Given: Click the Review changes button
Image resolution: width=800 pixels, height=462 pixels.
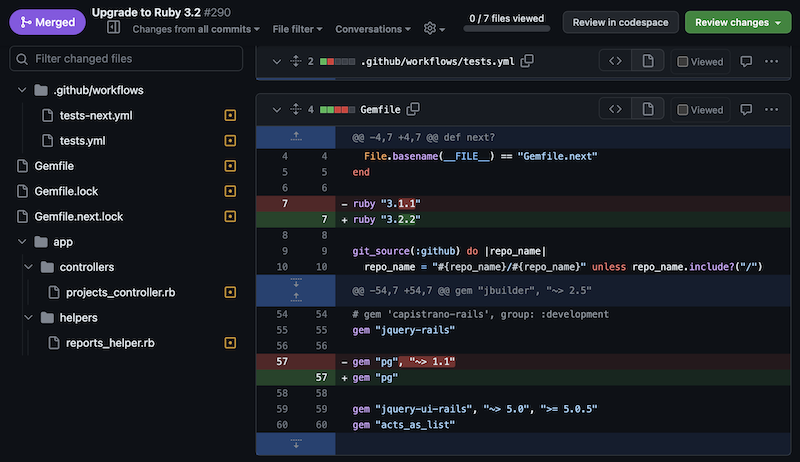Looking at the screenshot, I should [738, 22].
